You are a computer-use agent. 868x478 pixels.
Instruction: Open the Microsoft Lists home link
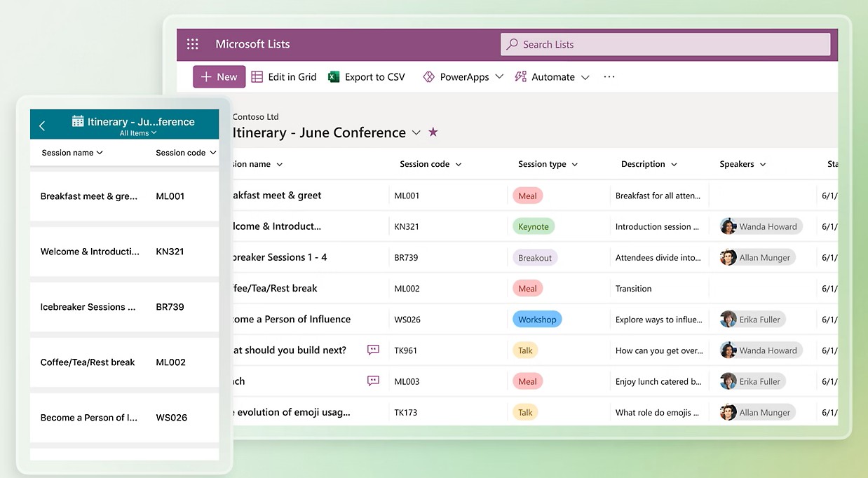(252, 44)
